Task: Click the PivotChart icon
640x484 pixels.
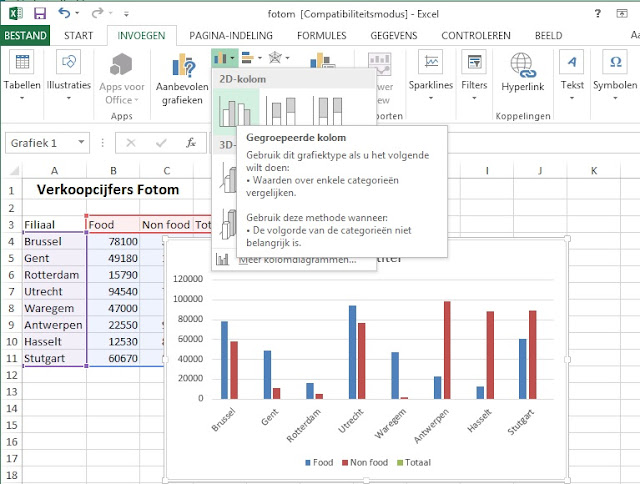Action: (x=322, y=60)
